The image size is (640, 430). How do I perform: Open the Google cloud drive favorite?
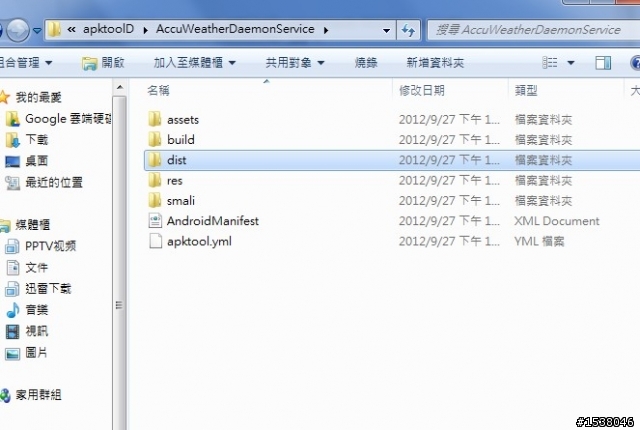tap(59, 119)
